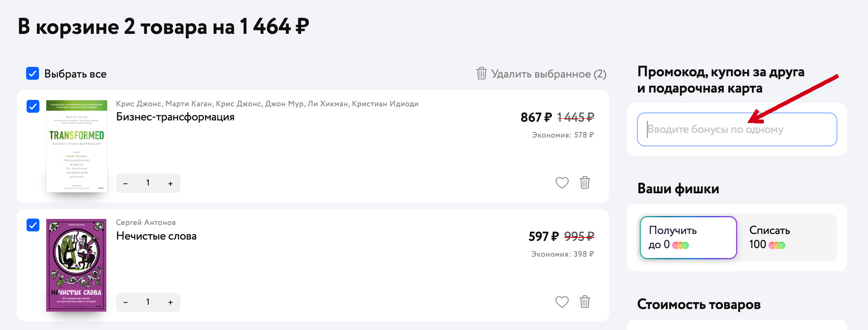868x330 pixels.
Task: Increase quantity of Нечистые слова with plus
Action: click(171, 303)
